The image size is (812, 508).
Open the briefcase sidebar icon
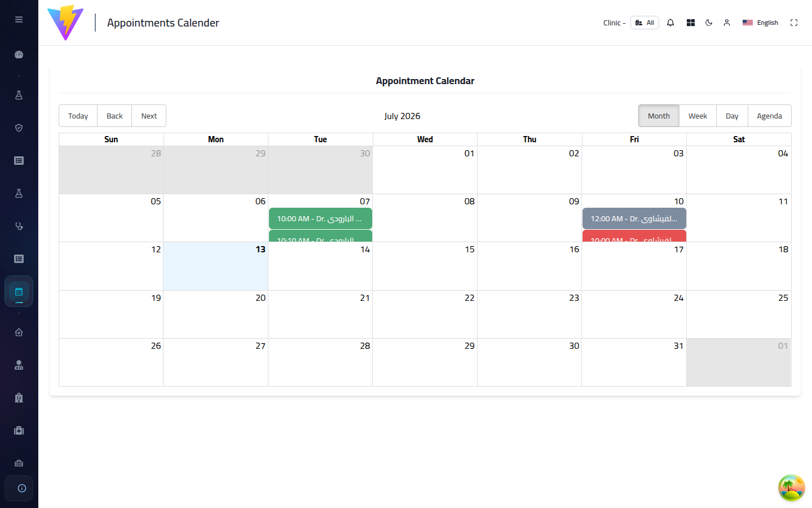(x=19, y=463)
